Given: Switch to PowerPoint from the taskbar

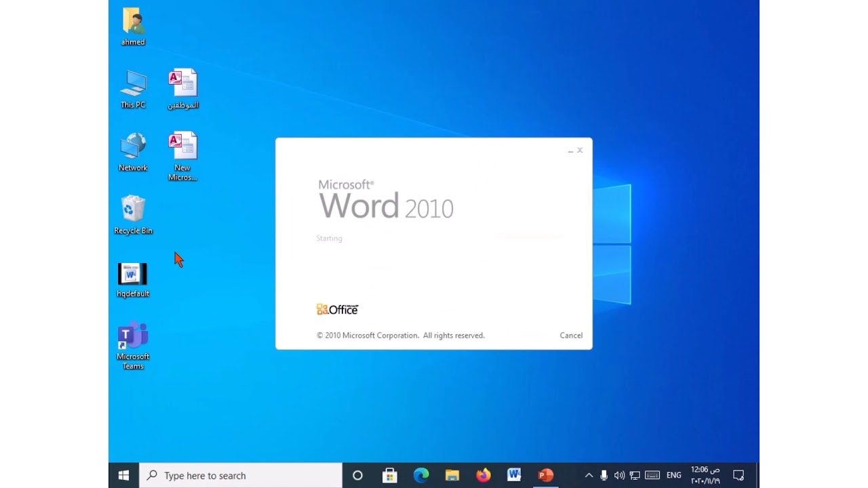Looking at the screenshot, I should pos(546,475).
